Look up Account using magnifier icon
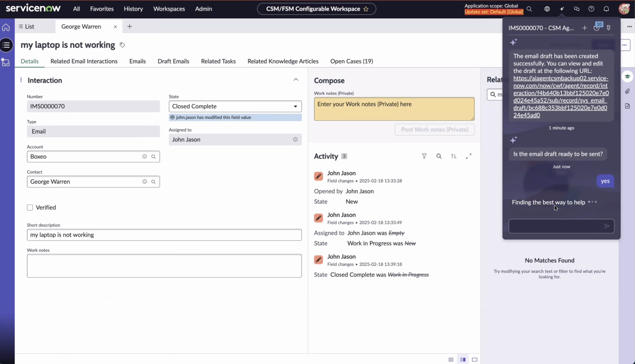This screenshot has width=635, height=364. (153, 157)
